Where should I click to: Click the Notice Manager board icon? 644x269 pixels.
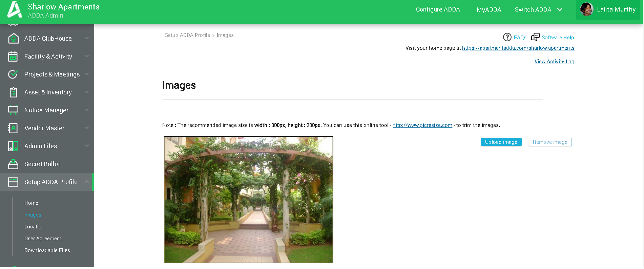point(13,110)
